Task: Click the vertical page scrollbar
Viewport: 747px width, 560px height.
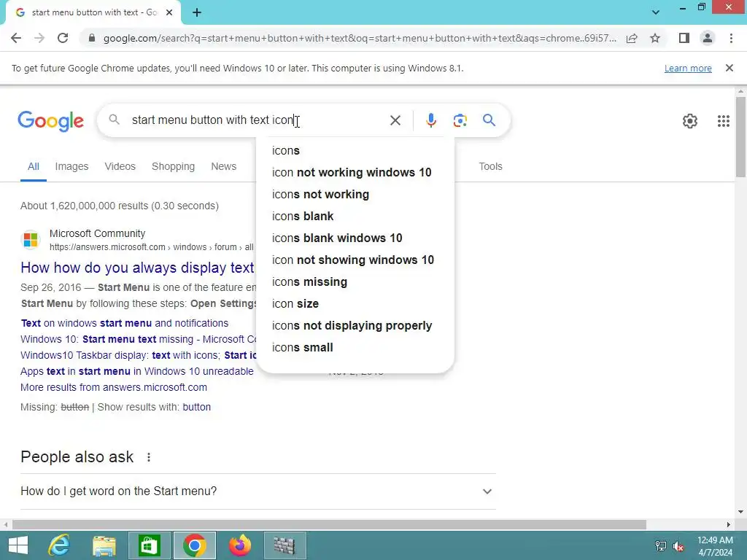Action: pyautogui.click(x=740, y=136)
